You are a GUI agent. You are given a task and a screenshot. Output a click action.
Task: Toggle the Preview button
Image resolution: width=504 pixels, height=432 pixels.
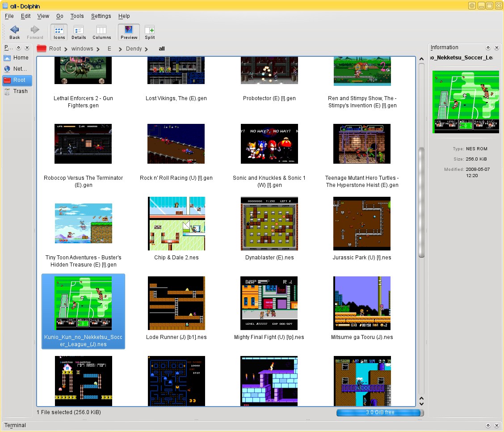tap(129, 33)
